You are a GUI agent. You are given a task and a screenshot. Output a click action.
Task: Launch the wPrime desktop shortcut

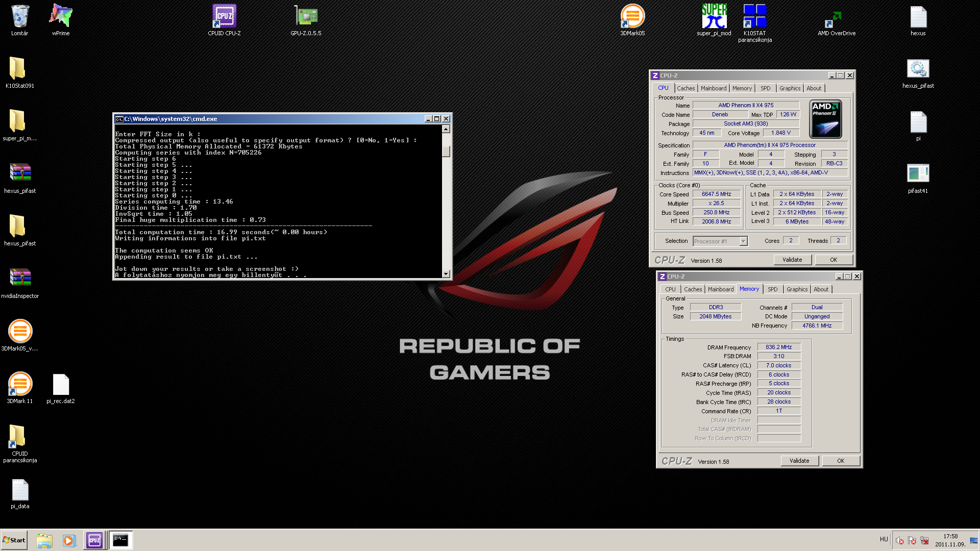pos(61,20)
